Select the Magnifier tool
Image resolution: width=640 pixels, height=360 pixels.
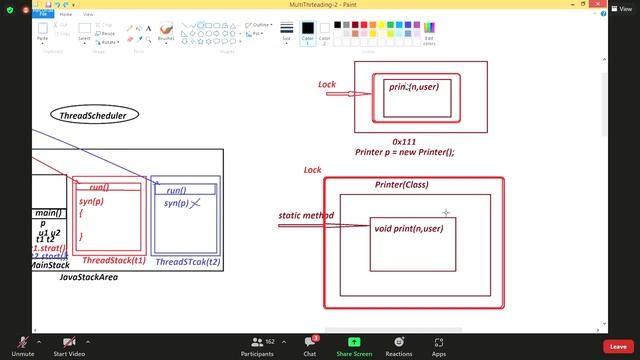(x=149, y=39)
